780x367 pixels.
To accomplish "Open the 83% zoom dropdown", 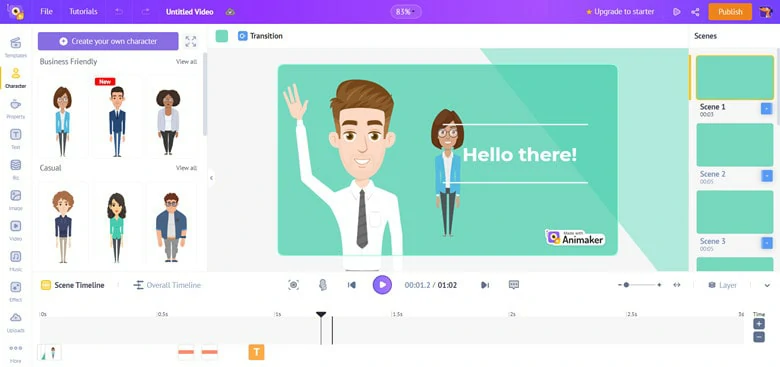I will coord(406,11).
